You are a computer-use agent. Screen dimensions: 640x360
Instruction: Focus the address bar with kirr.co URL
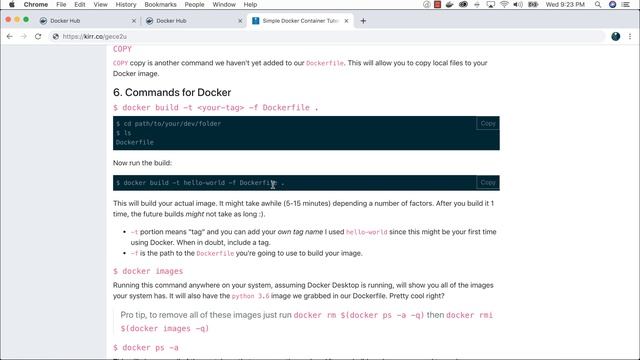click(327, 36)
